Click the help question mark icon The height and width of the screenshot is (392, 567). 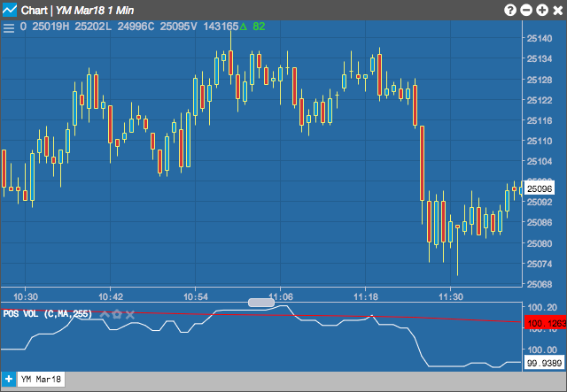pyautogui.click(x=510, y=10)
